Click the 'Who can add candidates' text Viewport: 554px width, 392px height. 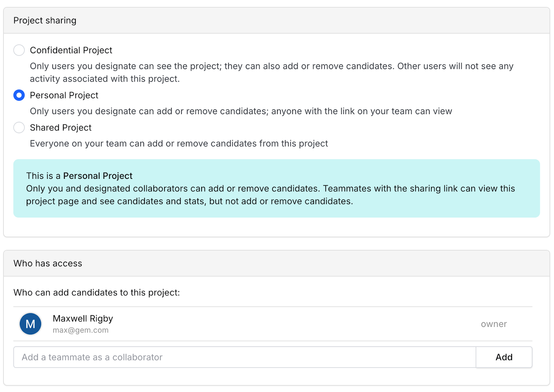97,292
